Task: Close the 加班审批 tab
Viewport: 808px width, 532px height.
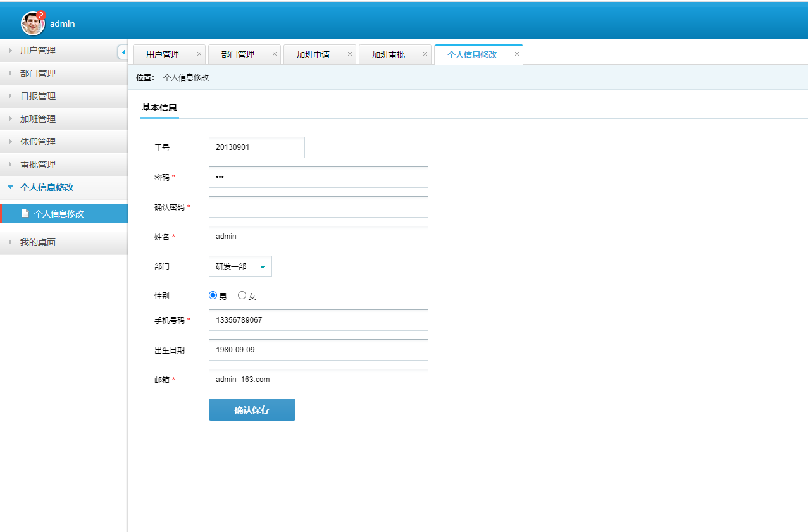Action: click(425, 54)
